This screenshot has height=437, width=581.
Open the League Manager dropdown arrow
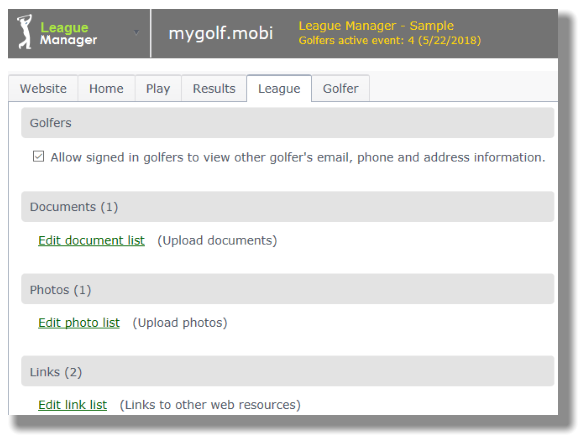136,33
